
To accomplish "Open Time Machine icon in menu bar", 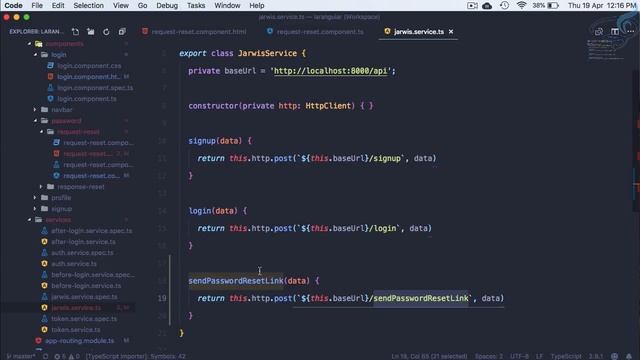I will [504, 5].
